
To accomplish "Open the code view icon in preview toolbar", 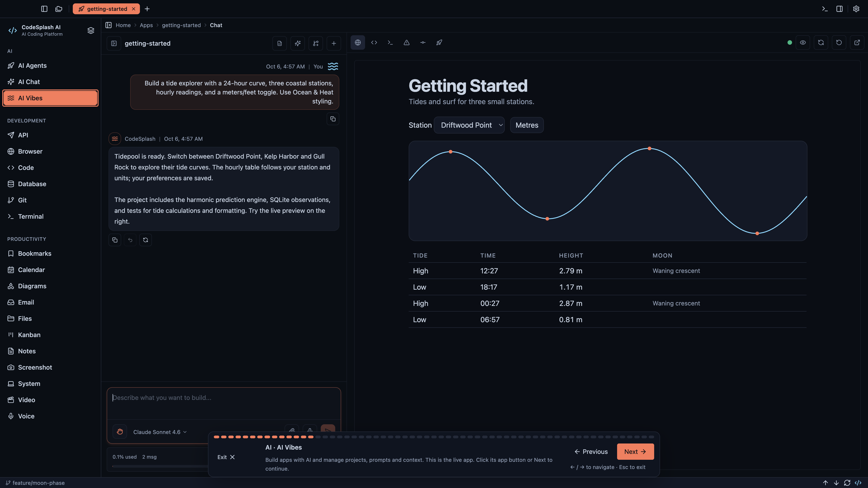I will 374,42.
